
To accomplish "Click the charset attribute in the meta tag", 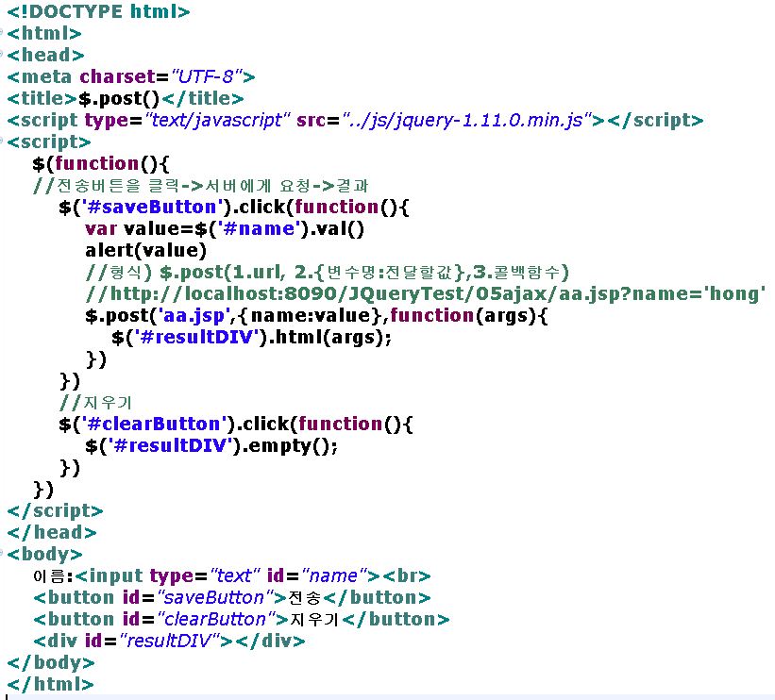I will 118,76.
